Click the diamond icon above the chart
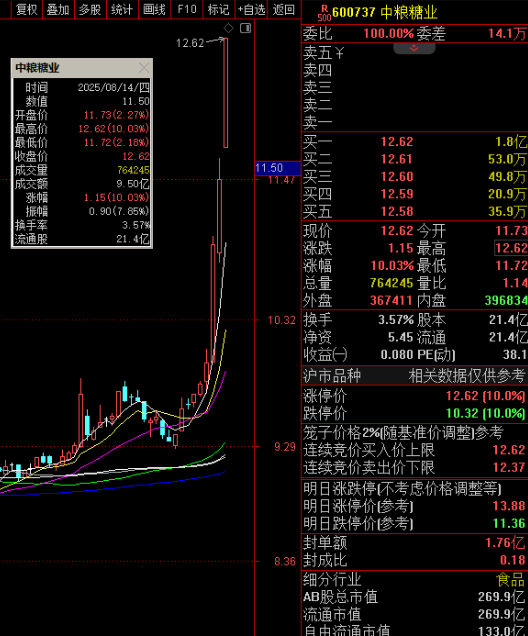528x636 pixels. coord(229,28)
